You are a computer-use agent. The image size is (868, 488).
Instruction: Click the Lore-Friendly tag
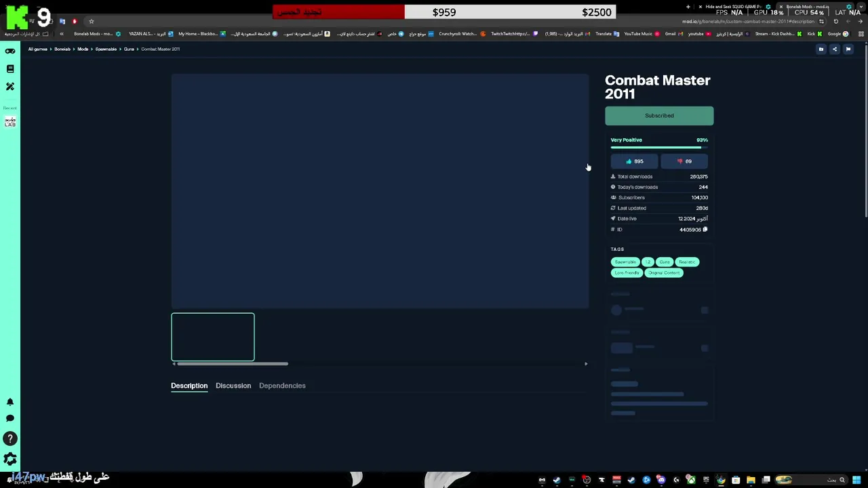[x=627, y=272]
